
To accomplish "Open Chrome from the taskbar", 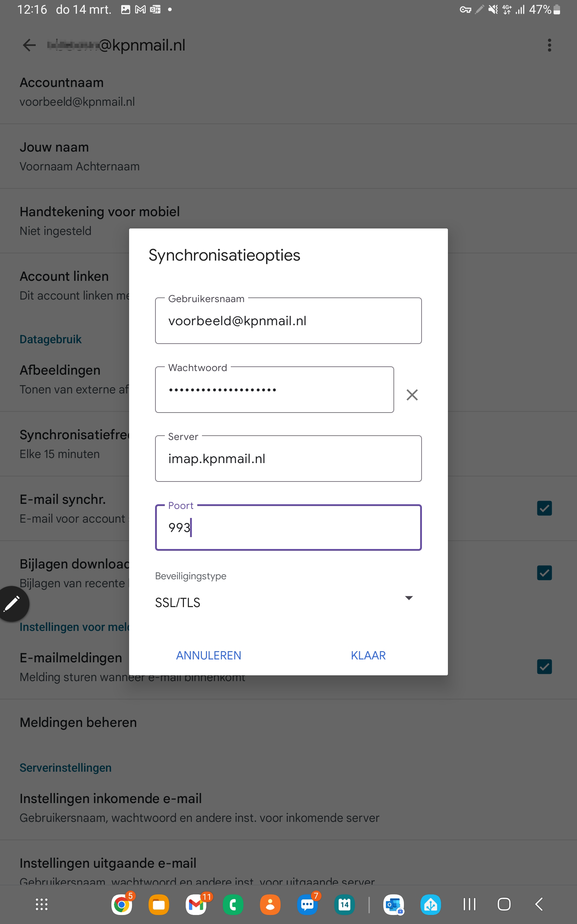I will (122, 905).
